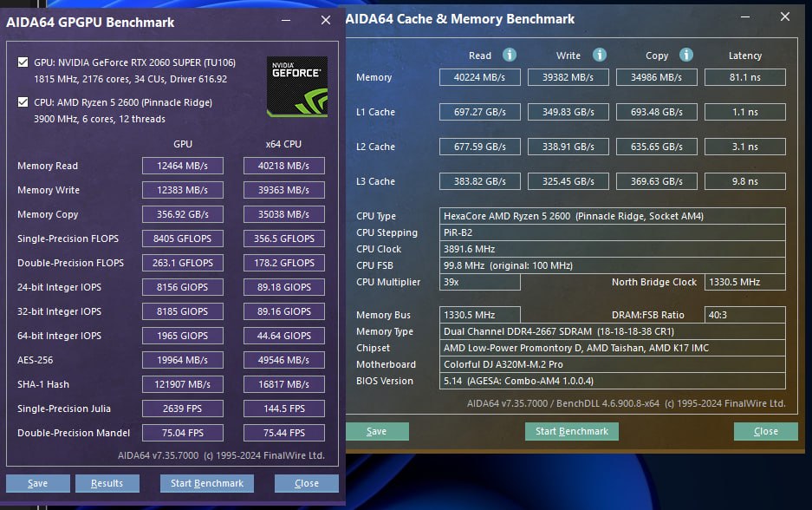
Task: Select Memory Write value 39382 MB/s
Action: click(568, 77)
